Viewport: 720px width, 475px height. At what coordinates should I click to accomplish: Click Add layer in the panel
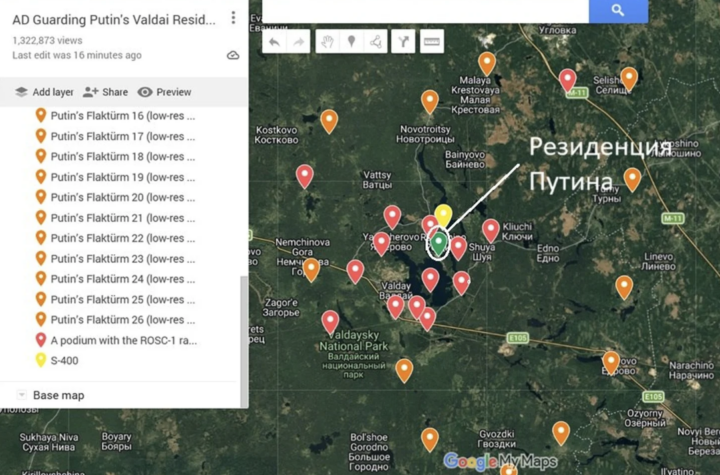pyautogui.click(x=44, y=92)
